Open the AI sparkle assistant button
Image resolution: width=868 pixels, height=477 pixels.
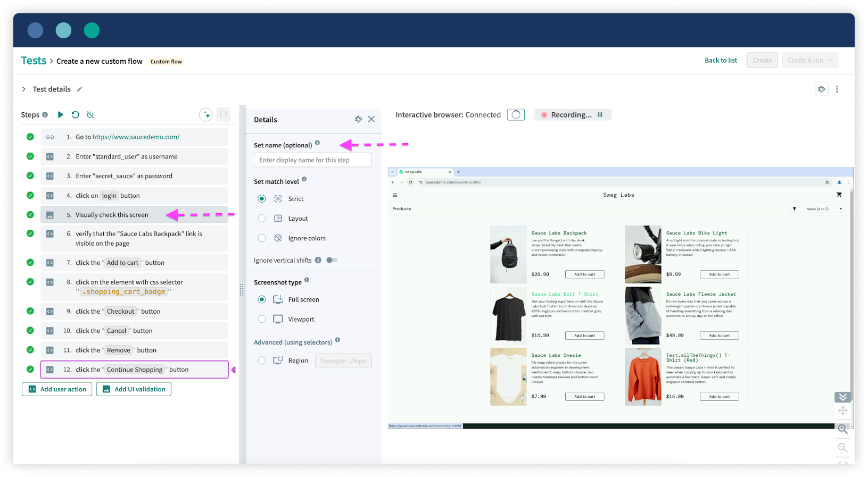[x=206, y=114]
